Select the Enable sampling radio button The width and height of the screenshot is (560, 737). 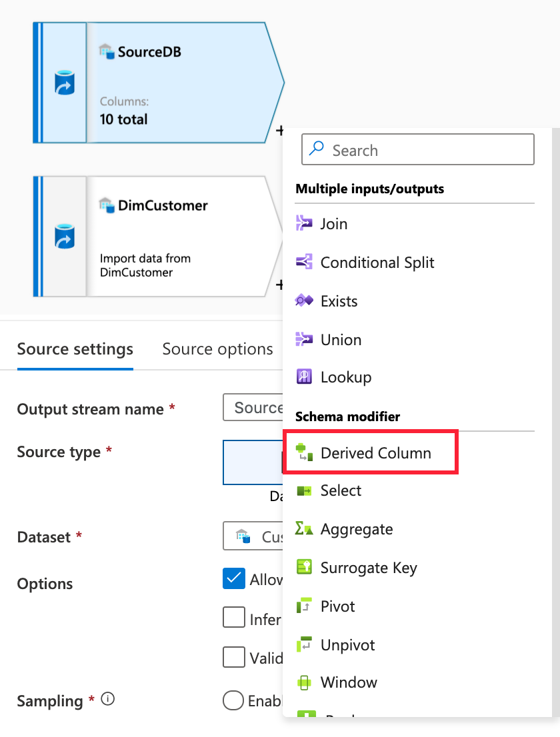233,700
